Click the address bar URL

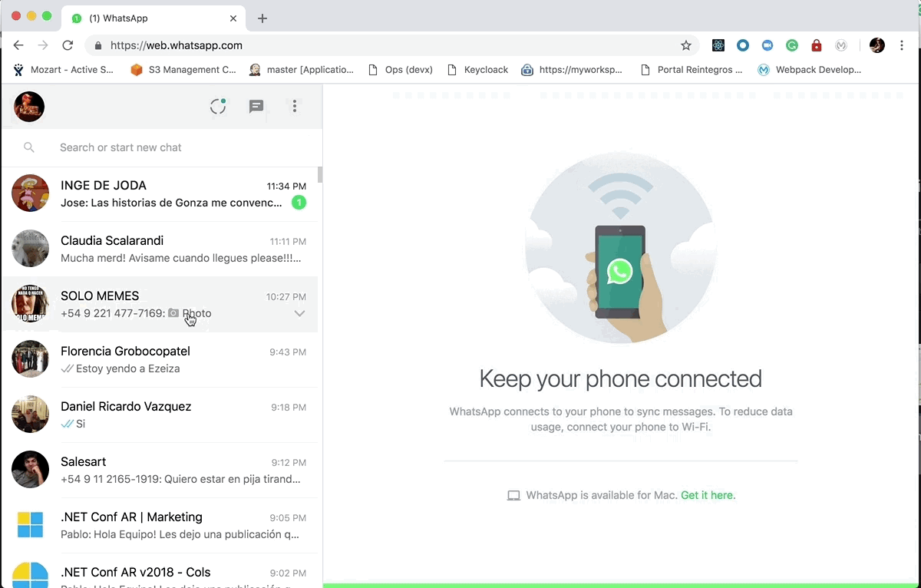click(x=177, y=45)
